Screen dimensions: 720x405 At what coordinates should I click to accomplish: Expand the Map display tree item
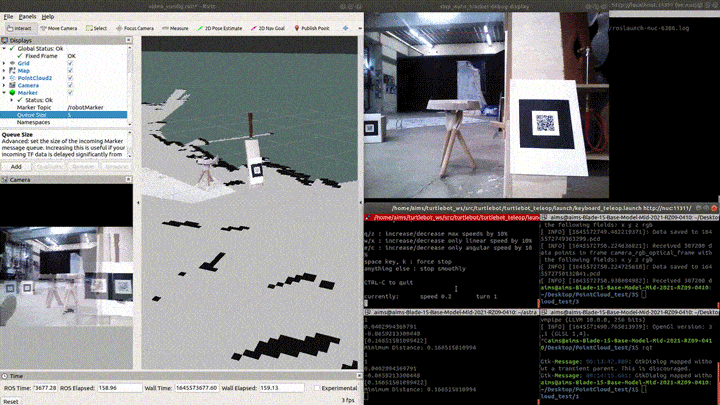pos(5,71)
